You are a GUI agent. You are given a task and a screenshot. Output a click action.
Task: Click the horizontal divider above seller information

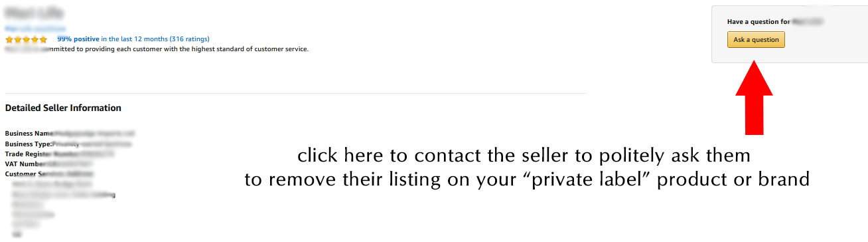pyautogui.click(x=295, y=93)
